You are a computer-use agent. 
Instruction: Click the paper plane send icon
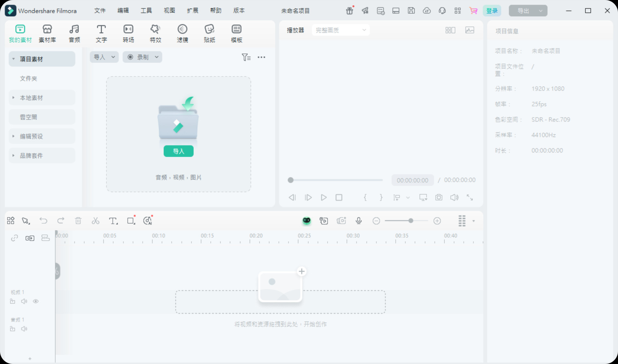tap(365, 11)
